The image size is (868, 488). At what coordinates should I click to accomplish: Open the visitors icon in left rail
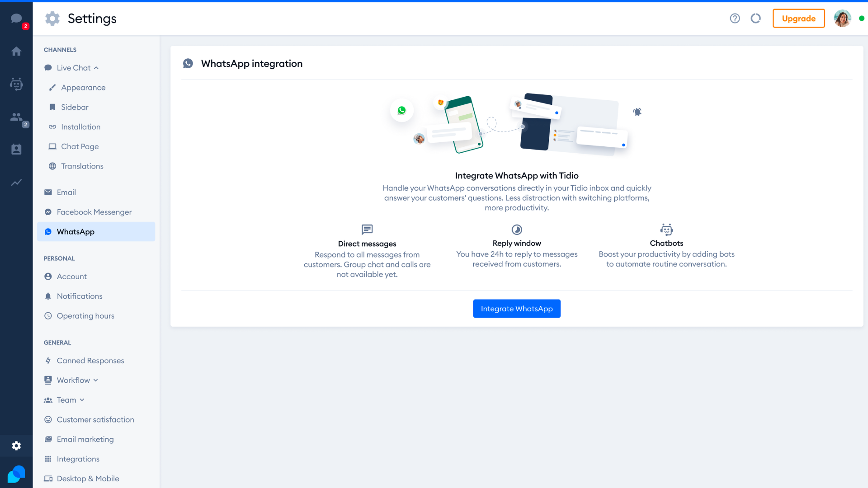click(x=16, y=117)
